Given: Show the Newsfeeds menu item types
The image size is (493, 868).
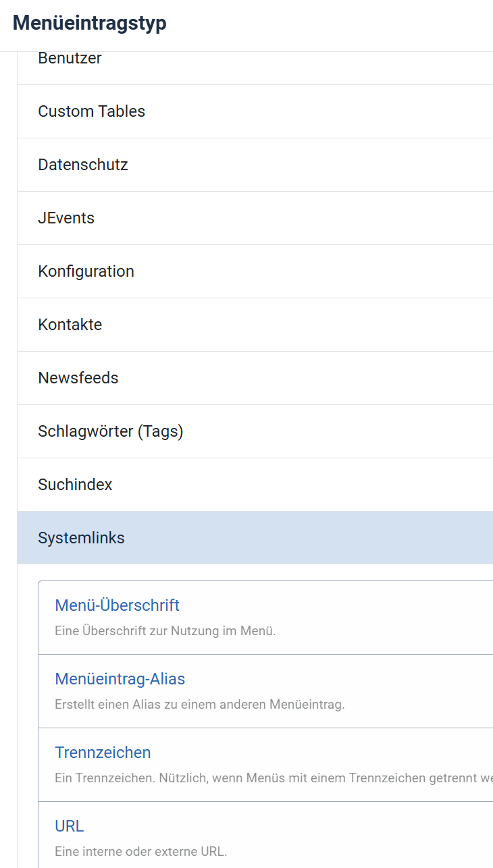Looking at the screenshot, I should 78,378.
